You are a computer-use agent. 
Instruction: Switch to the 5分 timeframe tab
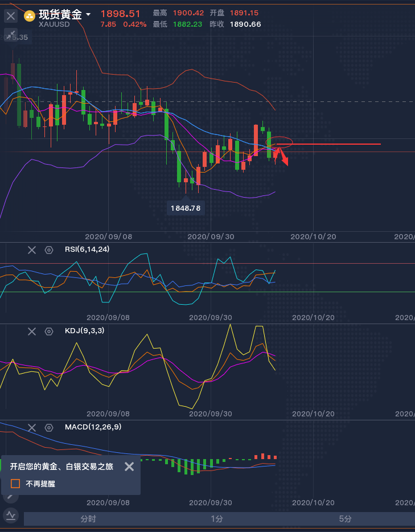pyautogui.click(x=345, y=519)
